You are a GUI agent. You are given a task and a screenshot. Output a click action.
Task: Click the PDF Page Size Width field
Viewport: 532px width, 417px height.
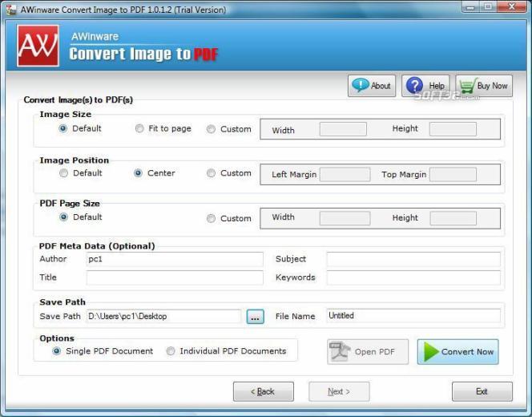click(345, 218)
